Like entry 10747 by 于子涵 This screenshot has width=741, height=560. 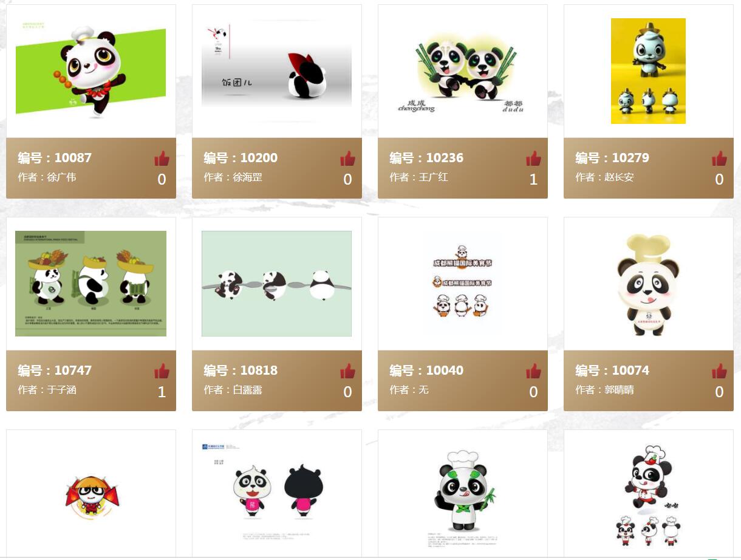162,371
